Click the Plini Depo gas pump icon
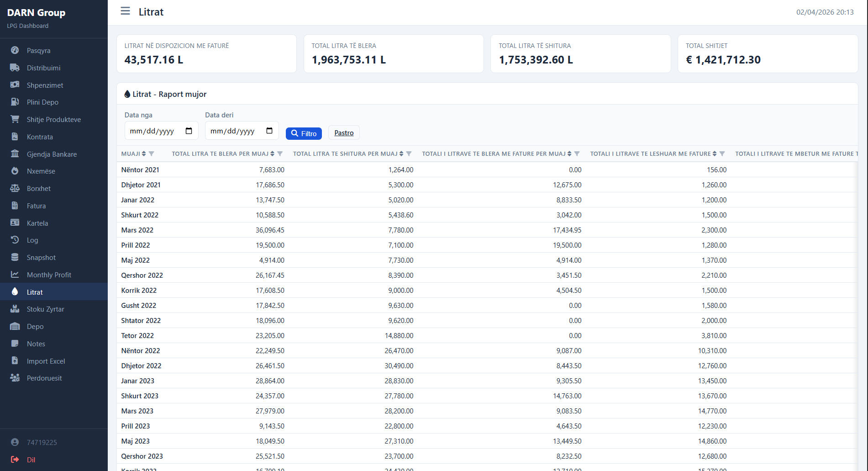This screenshot has width=868, height=471. 15,102
